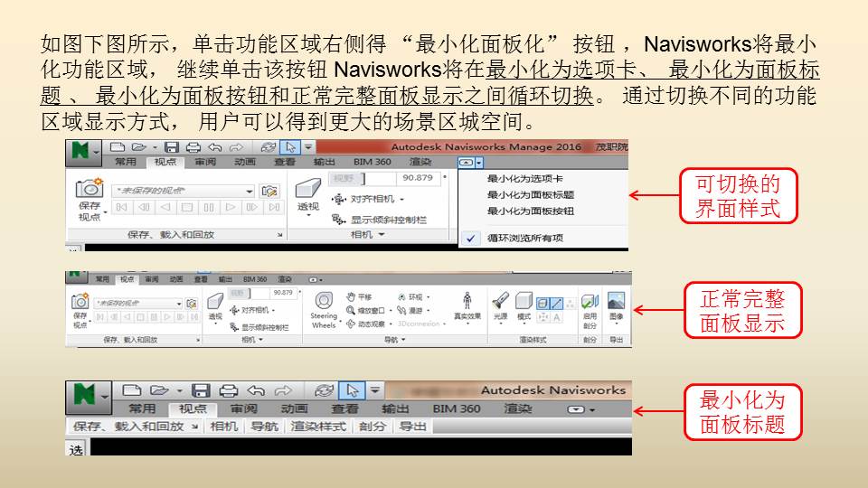Click the Undo arrow in top screenshot
Viewport: 868px width, 488px height.
pos(215,147)
